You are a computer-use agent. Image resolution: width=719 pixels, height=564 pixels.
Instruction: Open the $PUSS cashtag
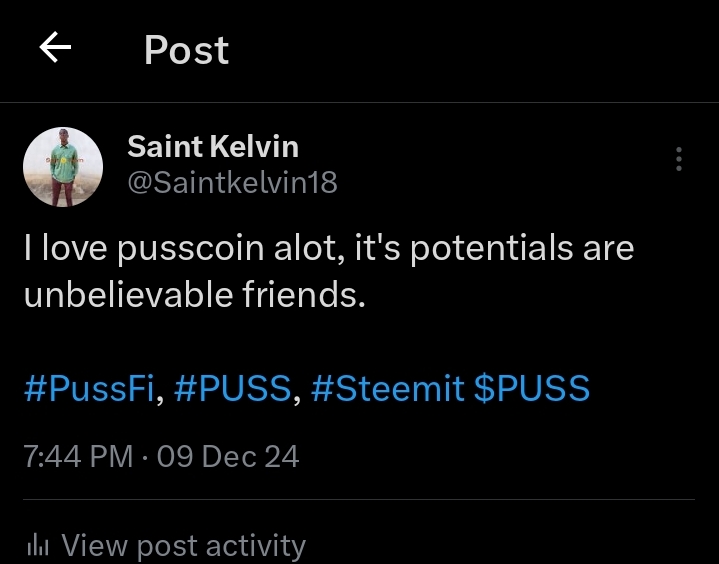tap(531, 389)
